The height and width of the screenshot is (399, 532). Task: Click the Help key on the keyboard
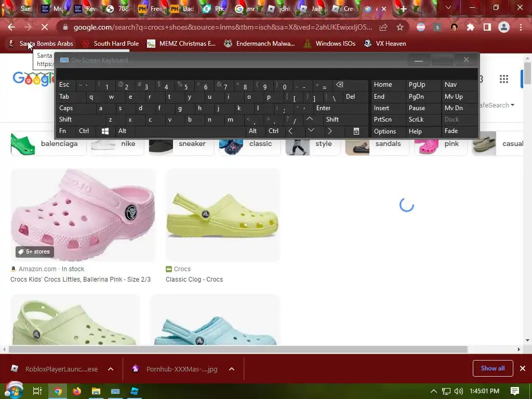pos(423,131)
